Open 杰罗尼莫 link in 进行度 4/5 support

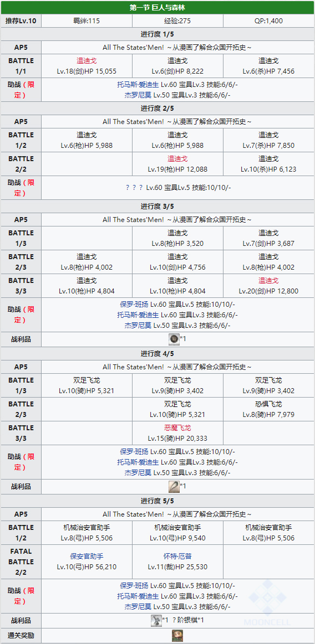[x=138, y=472]
